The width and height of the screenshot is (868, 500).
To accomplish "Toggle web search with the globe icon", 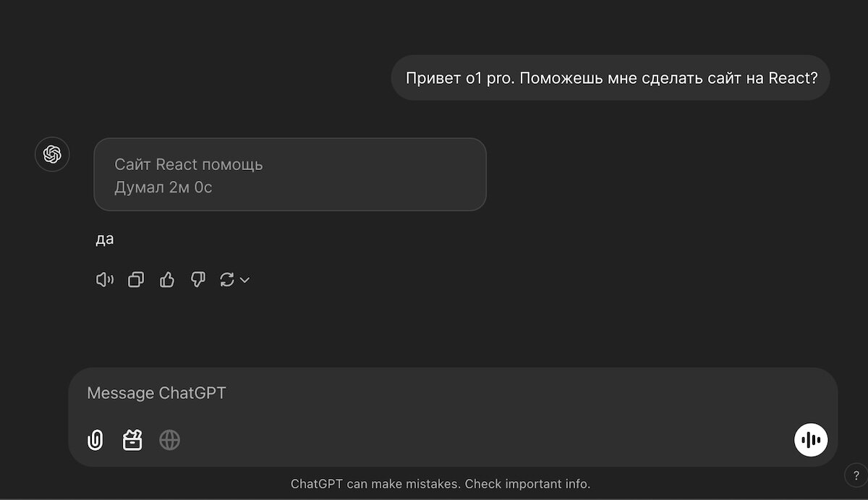I will 169,440.
